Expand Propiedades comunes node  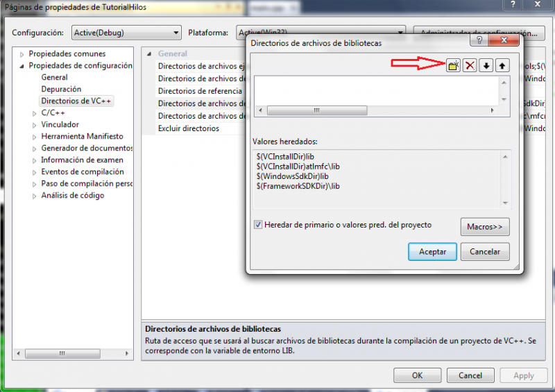pos(22,54)
